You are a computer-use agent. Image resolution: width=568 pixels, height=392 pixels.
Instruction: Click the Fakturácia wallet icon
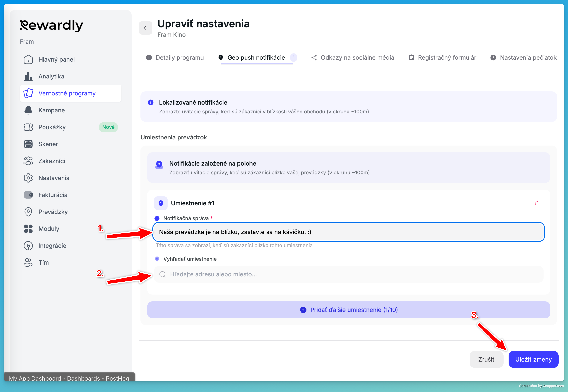28,195
